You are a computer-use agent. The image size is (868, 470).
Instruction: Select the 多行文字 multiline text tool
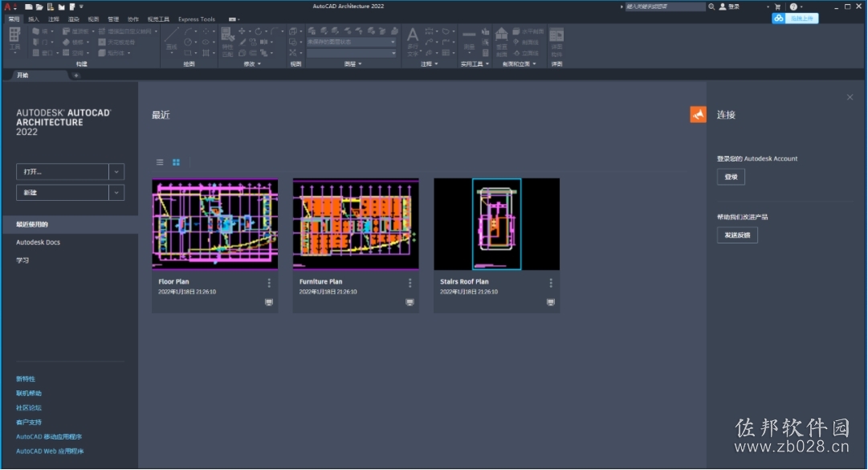[413, 42]
